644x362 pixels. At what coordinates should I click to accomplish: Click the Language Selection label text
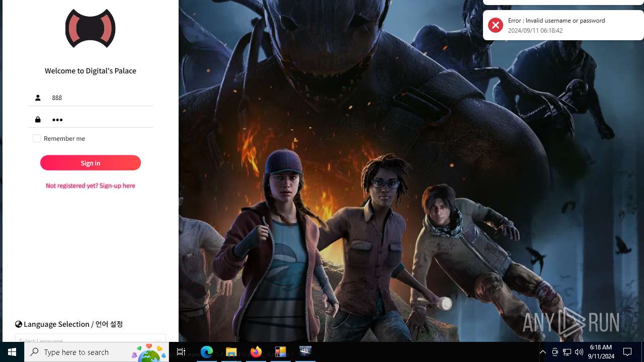[73, 324]
